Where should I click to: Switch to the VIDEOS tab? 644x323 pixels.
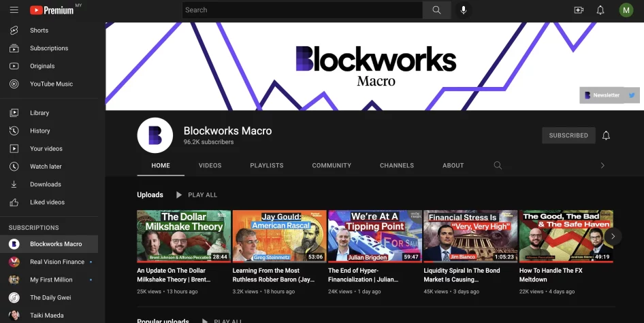tap(210, 165)
